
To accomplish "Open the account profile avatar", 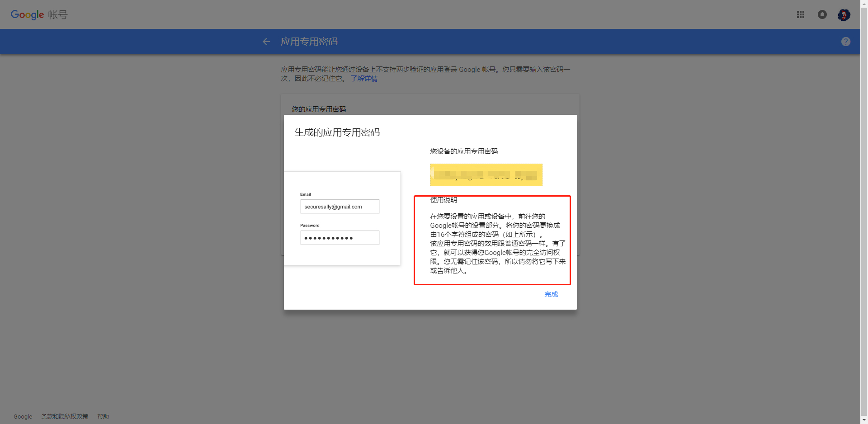I will (x=844, y=14).
